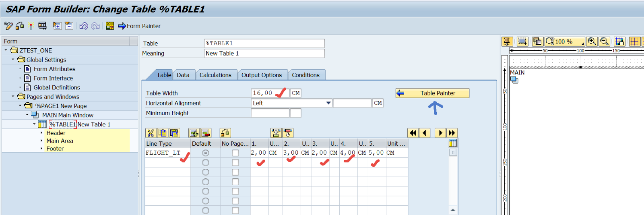Open the Table Painter
The image size is (644, 215).
pyautogui.click(x=432, y=93)
